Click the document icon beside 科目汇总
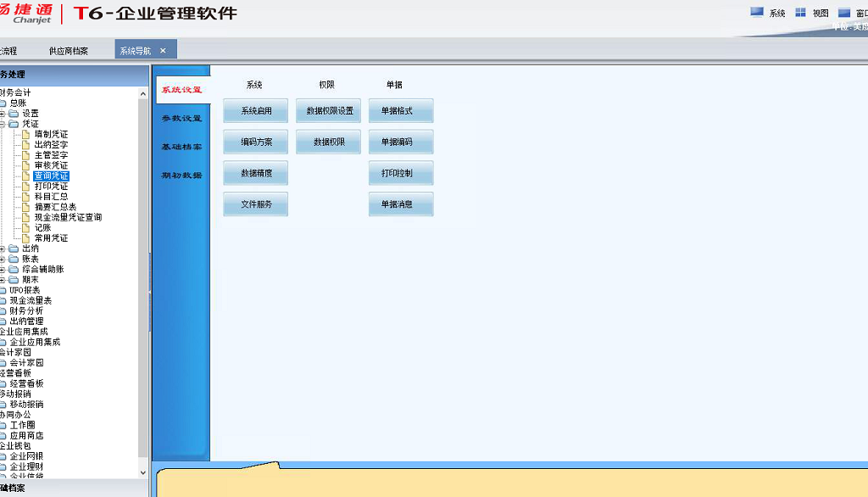 [25, 197]
